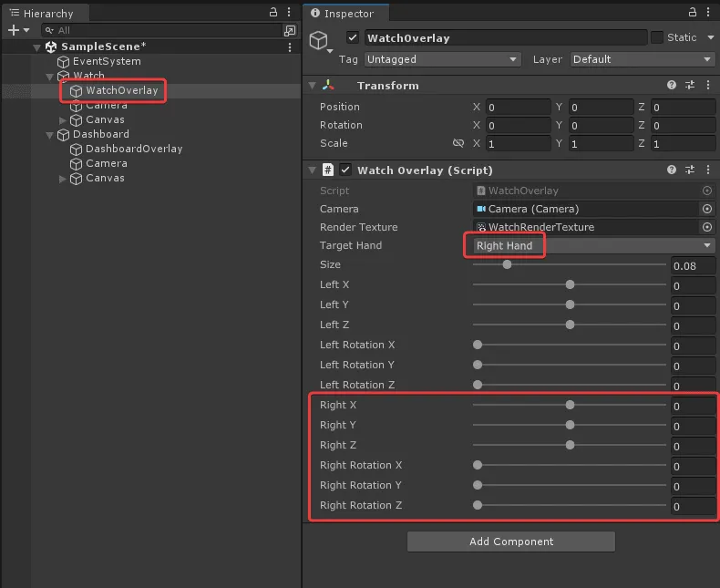Click the Right X value field
The image size is (720, 588).
point(693,407)
